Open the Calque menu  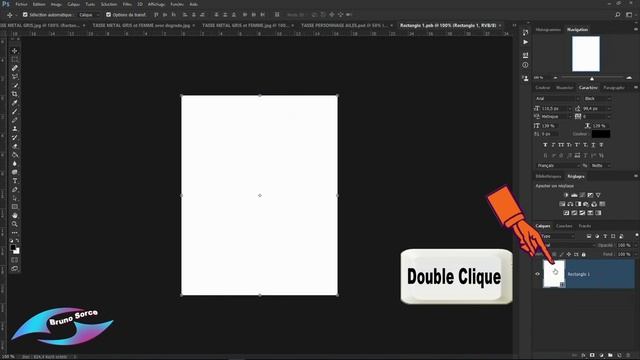[73, 4]
